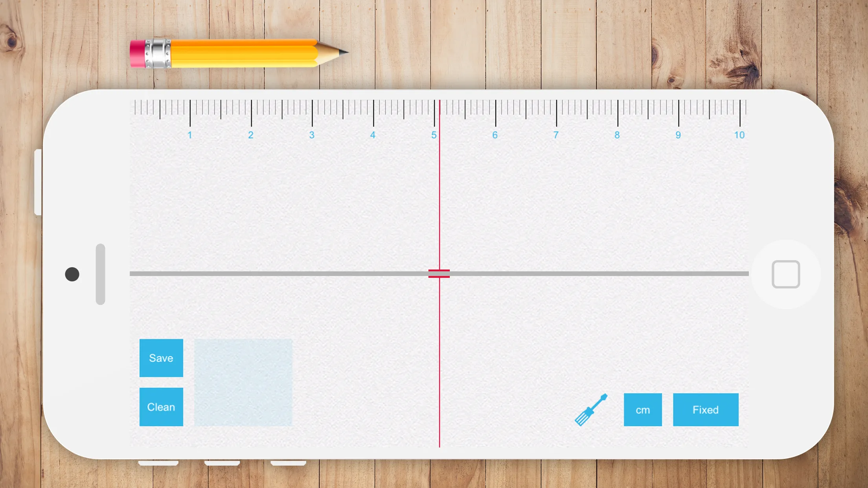Switch ruler display unit mode
This screenshot has height=488, width=868.
(643, 409)
